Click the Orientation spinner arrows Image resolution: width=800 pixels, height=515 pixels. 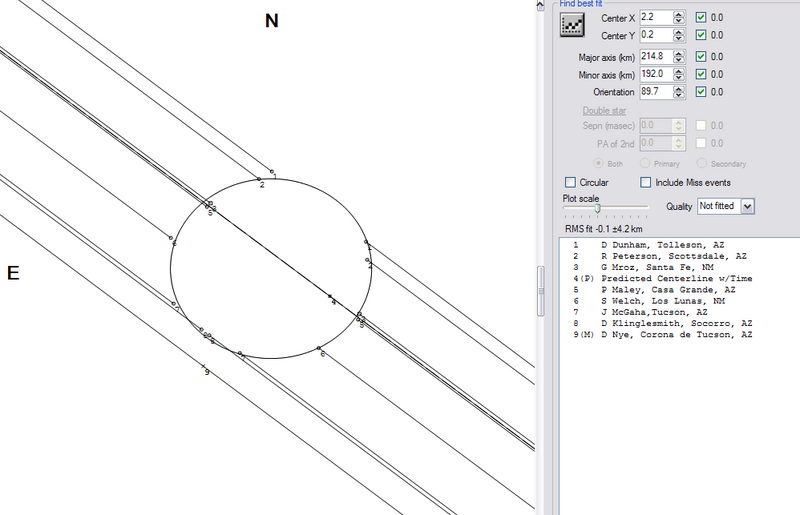tap(679, 92)
